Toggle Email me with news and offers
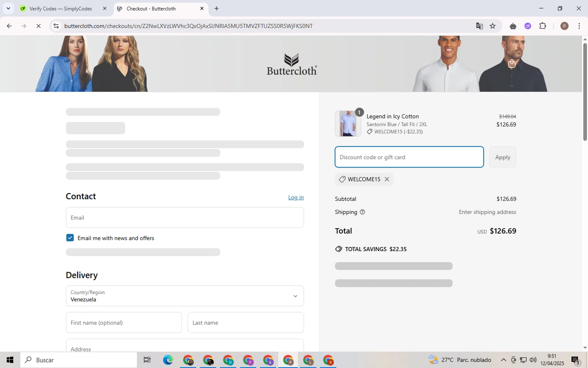Screen dimensions: 588x368 coord(70,238)
